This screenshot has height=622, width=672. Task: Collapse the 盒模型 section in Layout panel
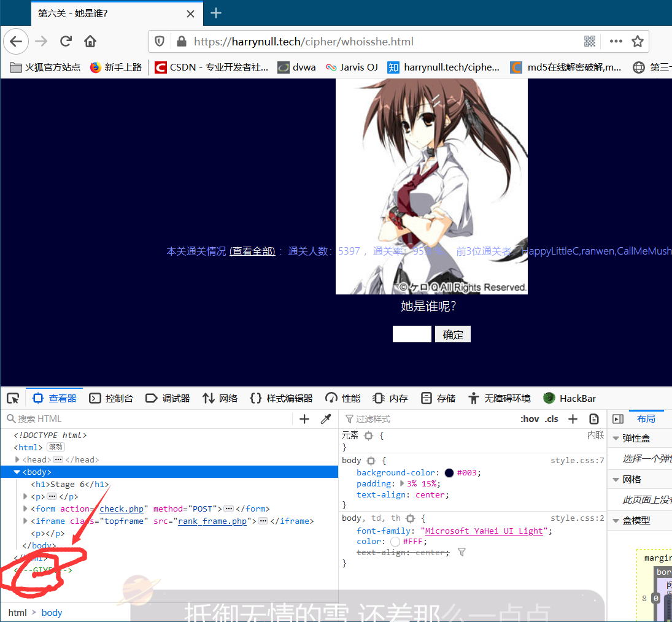(x=616, y=520)
